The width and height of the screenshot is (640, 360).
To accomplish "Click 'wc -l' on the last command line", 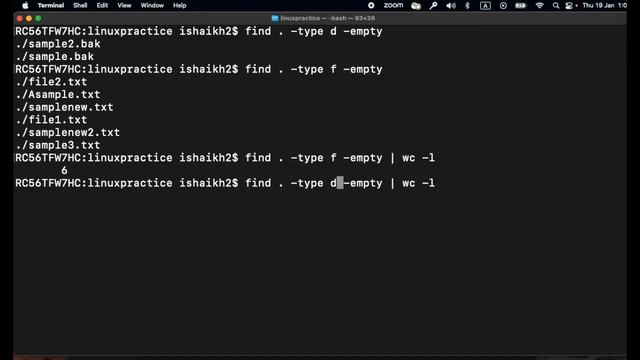I will (x=418, y=183).
